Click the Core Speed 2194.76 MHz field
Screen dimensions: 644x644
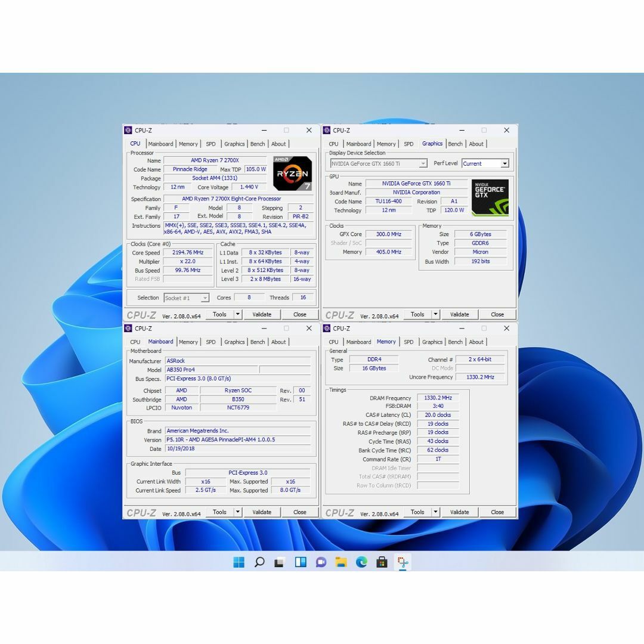pyautogui.click(x=188, y=253)
